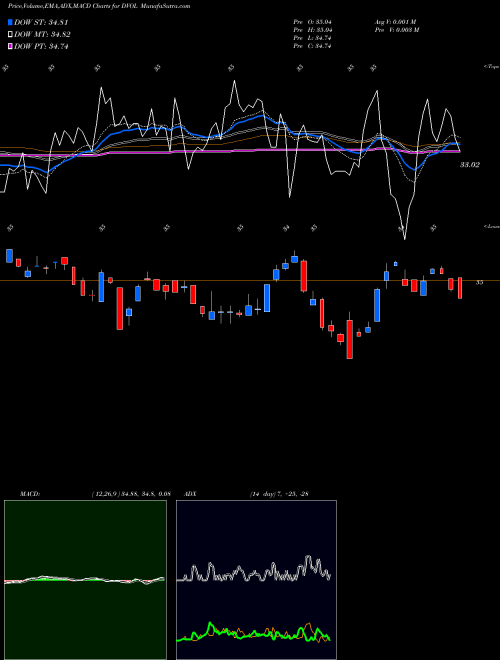The height and width of the screenshot is (660, 500).
Task: Click the 33.02 price label
Action: coord(469,165)
